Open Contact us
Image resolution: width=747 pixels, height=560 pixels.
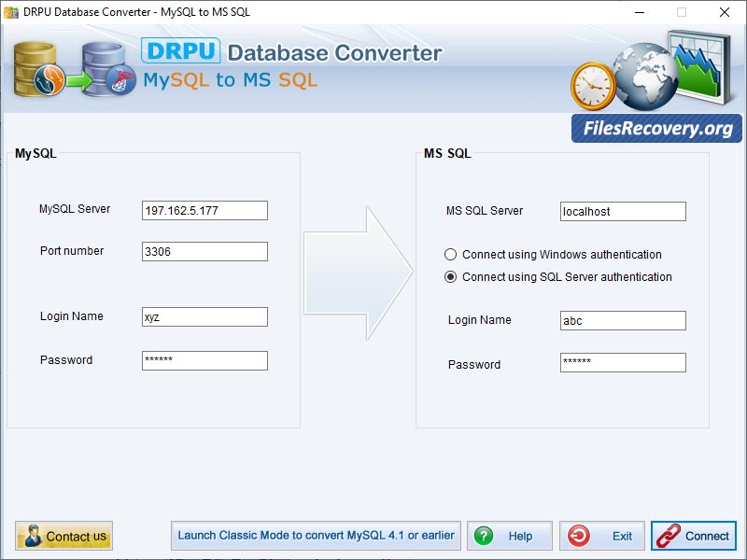coord(63,535)
